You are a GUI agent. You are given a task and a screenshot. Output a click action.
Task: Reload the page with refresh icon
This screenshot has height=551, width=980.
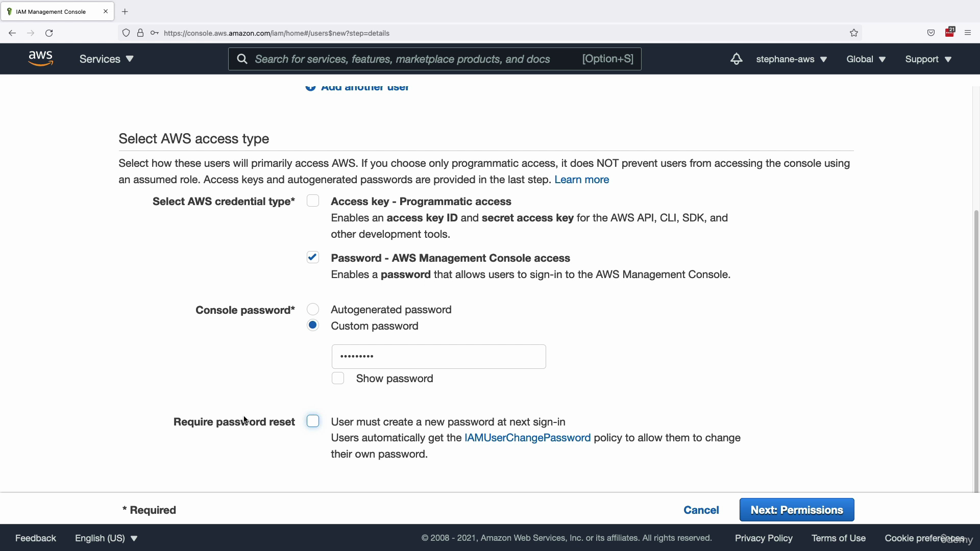point(49,33)
